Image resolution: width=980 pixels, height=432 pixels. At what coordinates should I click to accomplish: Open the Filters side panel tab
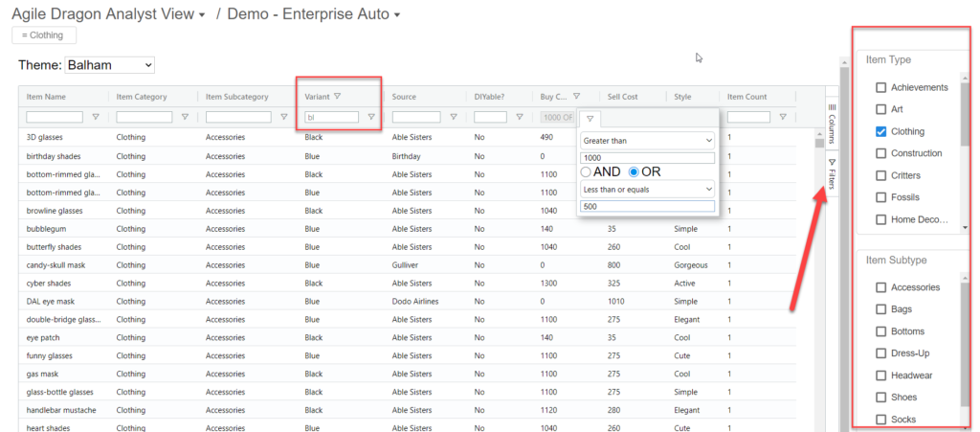831,173
